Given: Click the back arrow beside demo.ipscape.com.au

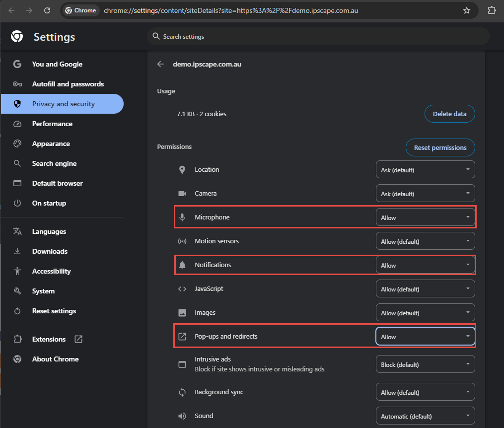Looking at the screenshot, I should pos(160,64).
